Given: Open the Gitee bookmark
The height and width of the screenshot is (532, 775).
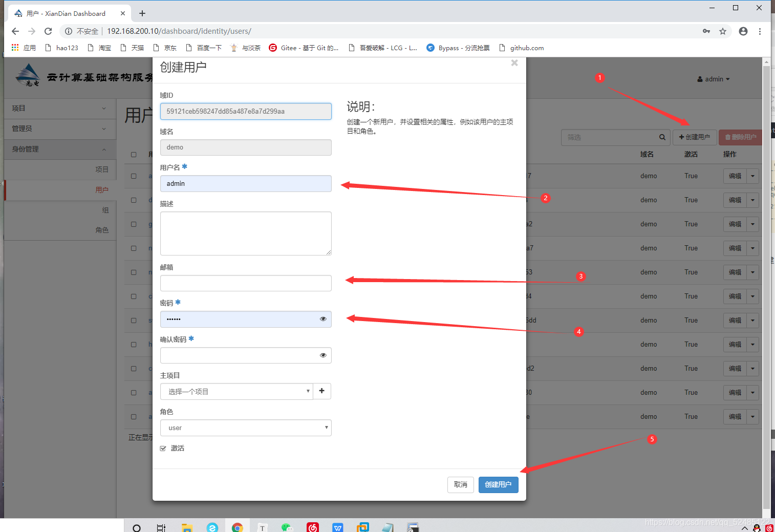Looking at the screenshot, I should (304, 48).
